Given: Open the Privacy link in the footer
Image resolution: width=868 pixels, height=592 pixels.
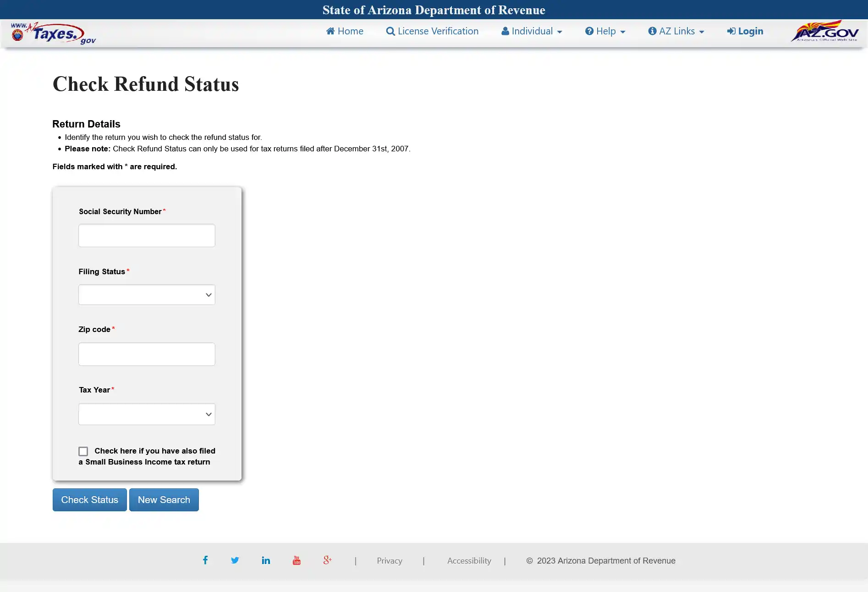Looking at the screenshot, I should click(390, 561).
